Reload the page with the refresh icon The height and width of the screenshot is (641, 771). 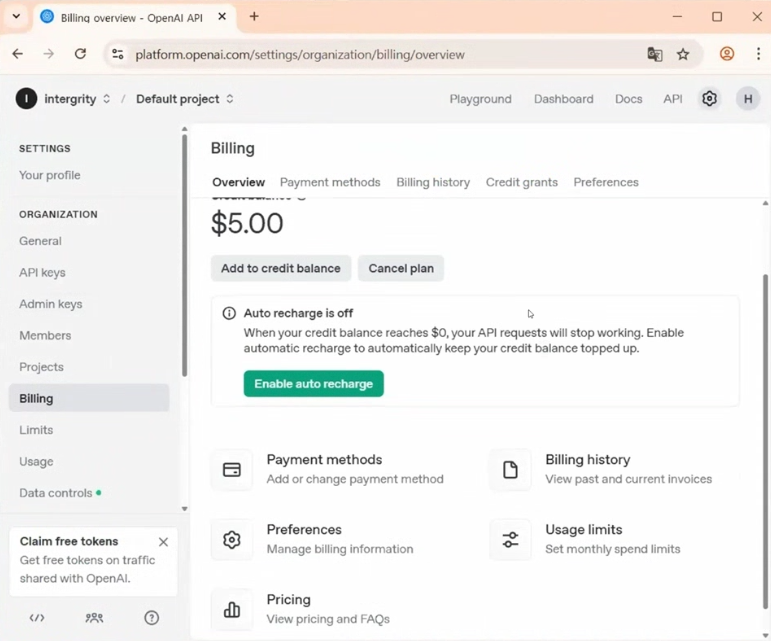pyautogui.click(x=80, y=54)
